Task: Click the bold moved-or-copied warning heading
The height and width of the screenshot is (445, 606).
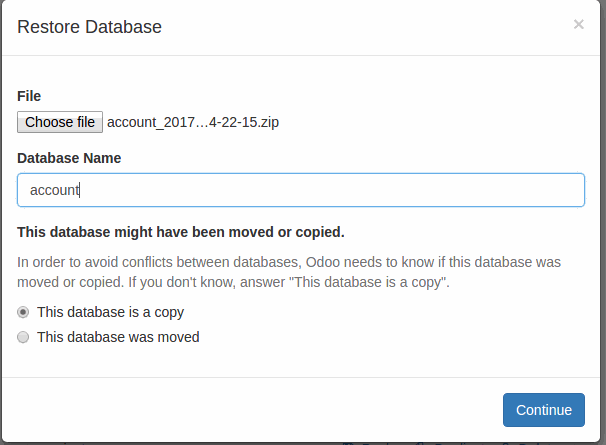Action: (181, 232)
